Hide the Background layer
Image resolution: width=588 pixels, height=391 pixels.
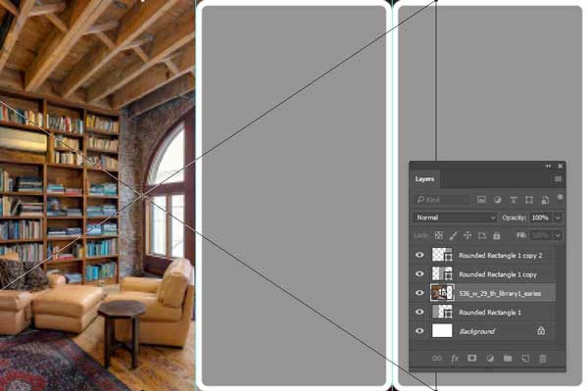(x=419, y=331)
